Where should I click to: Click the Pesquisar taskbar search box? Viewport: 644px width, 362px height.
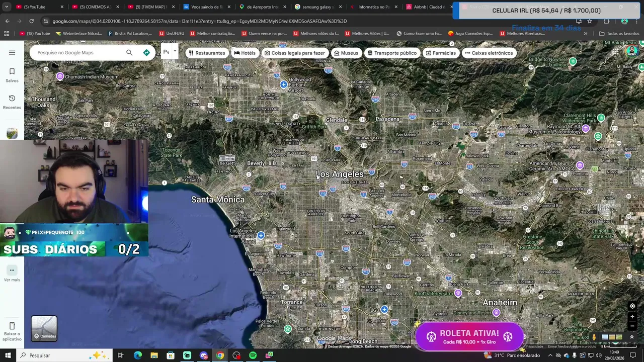click(x=65, y=355)
